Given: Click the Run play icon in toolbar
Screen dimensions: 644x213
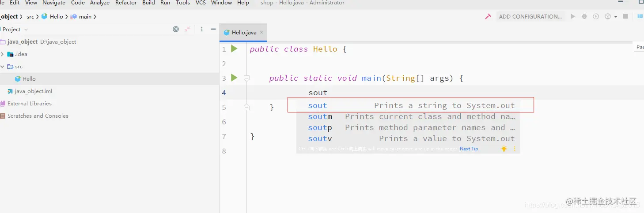Looking at the screenshot, I should (573, 16).
